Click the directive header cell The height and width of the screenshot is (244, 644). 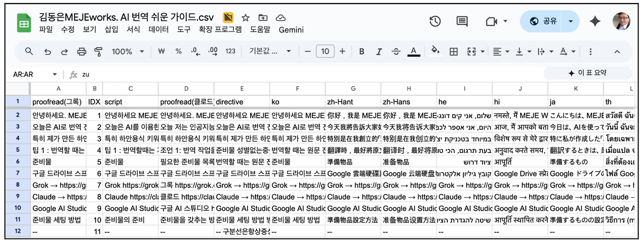(x=242, y=102)
